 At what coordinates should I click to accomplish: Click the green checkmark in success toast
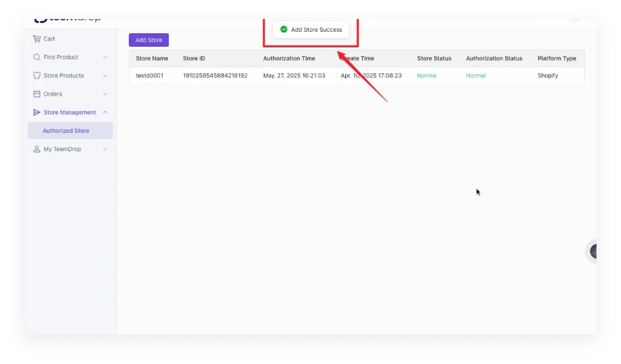click(x=283, y=29)
